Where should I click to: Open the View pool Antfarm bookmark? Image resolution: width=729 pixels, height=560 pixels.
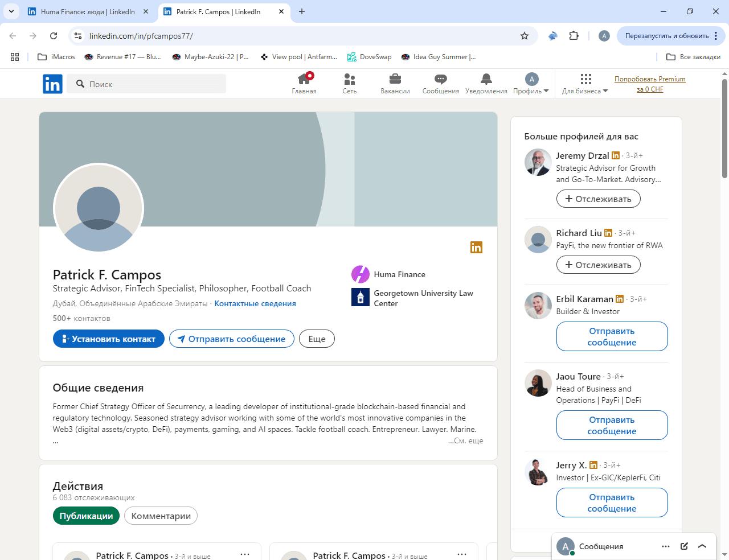coord(299,57)
